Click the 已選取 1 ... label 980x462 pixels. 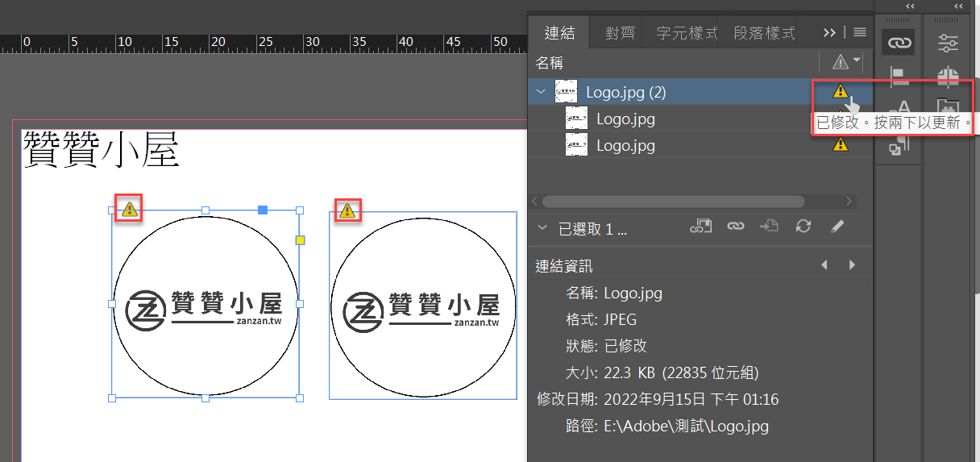pyautogui.click(x=592, y=229)
